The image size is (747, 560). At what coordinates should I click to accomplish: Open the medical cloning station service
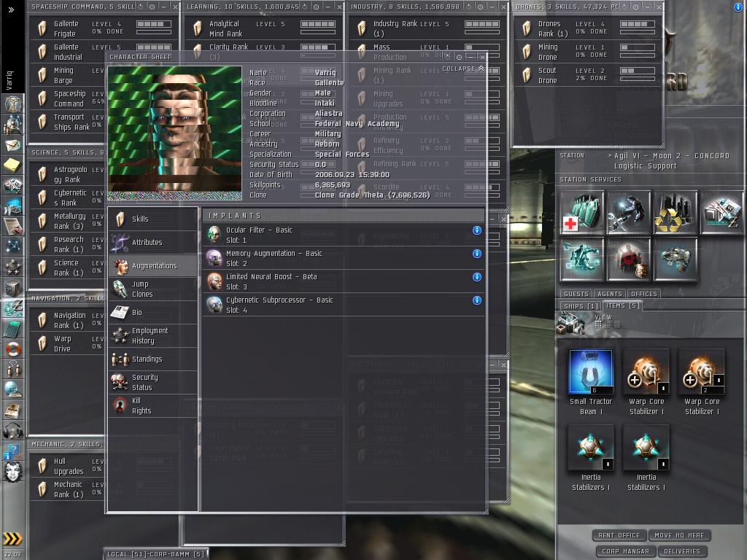(x=582, y=212)
